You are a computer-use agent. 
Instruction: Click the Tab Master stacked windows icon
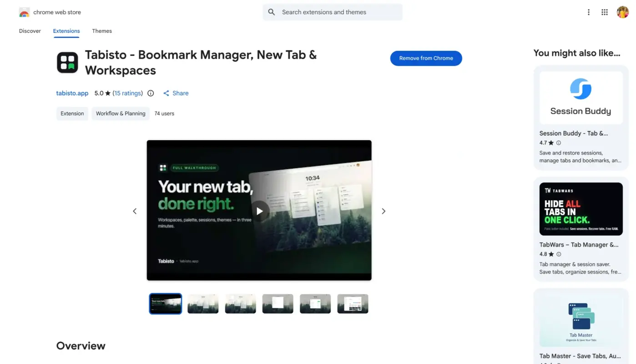click(581, 316)
